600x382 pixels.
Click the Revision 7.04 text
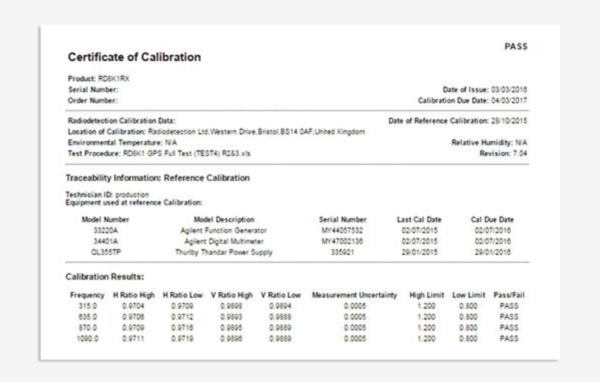(x=503, y=153)
